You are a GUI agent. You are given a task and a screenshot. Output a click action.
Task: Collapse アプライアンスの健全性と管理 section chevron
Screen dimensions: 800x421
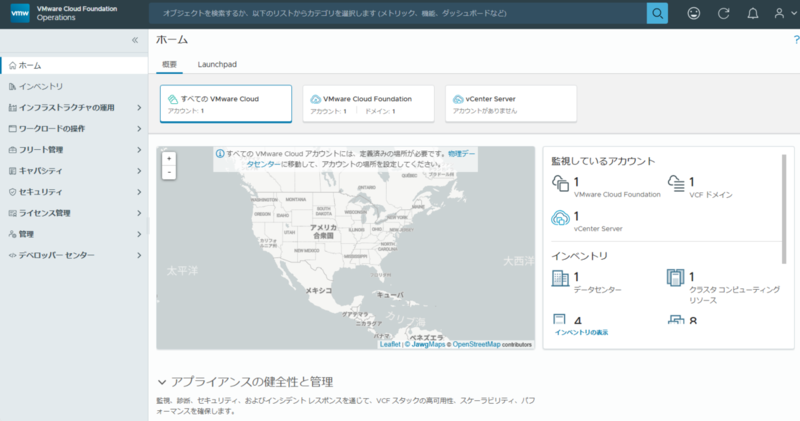[162, 382]
